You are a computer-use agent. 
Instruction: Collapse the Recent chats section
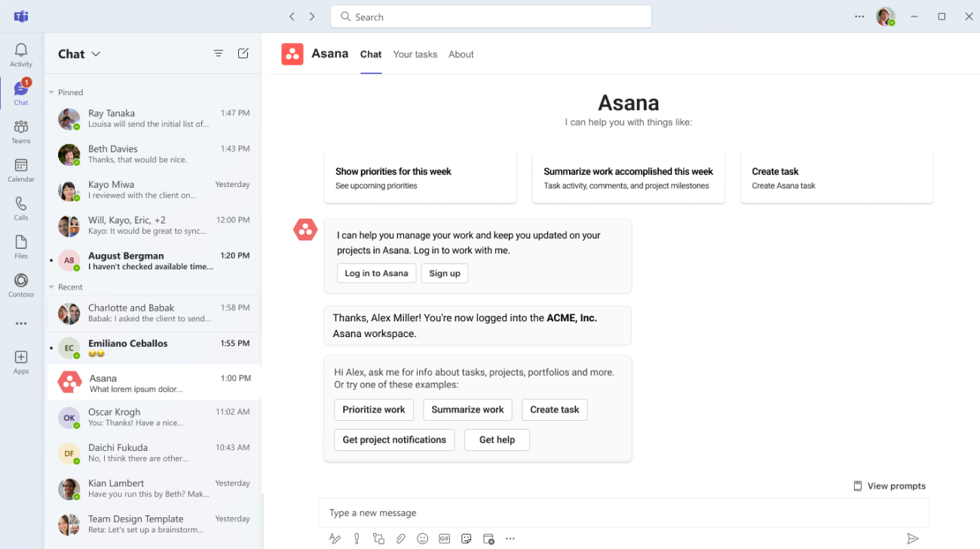[x=50, y=287]
